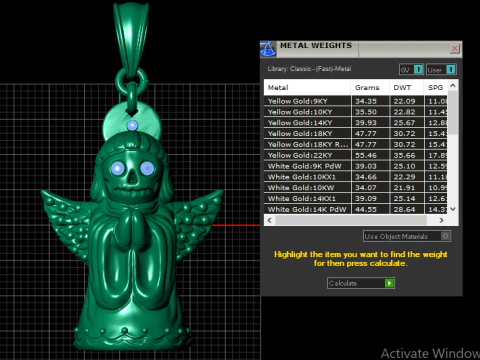Select the White Gold:14K PdW row

point(356,209)
